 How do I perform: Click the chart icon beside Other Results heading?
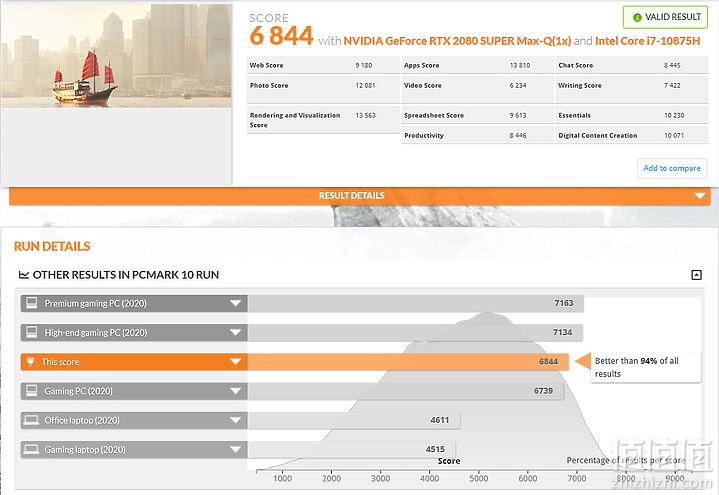(x=23, y=275)
